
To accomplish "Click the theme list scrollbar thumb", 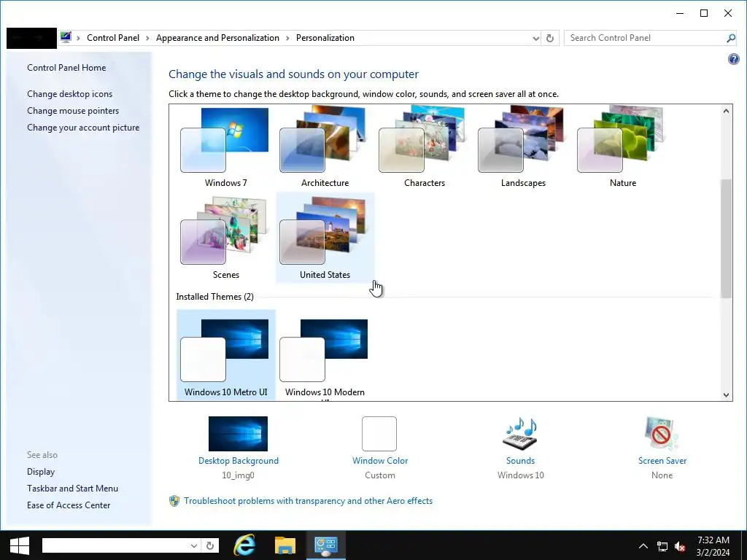I will click(x=726, y=238).
